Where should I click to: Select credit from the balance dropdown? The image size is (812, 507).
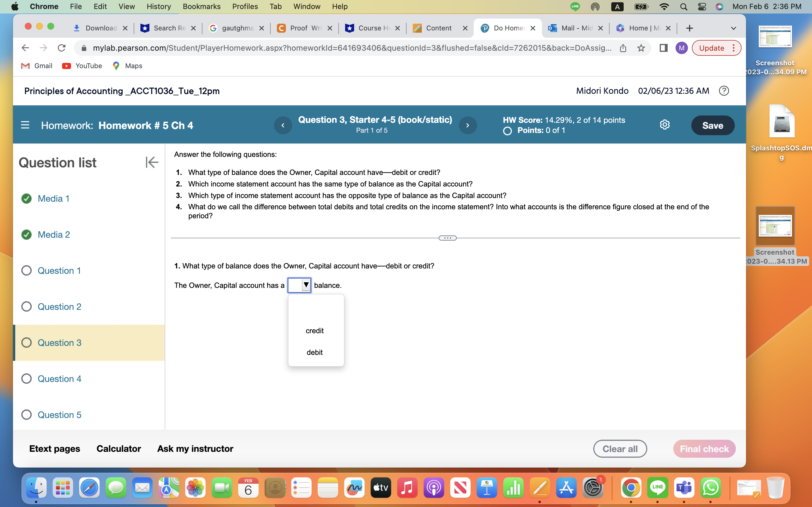pos(314,330)
